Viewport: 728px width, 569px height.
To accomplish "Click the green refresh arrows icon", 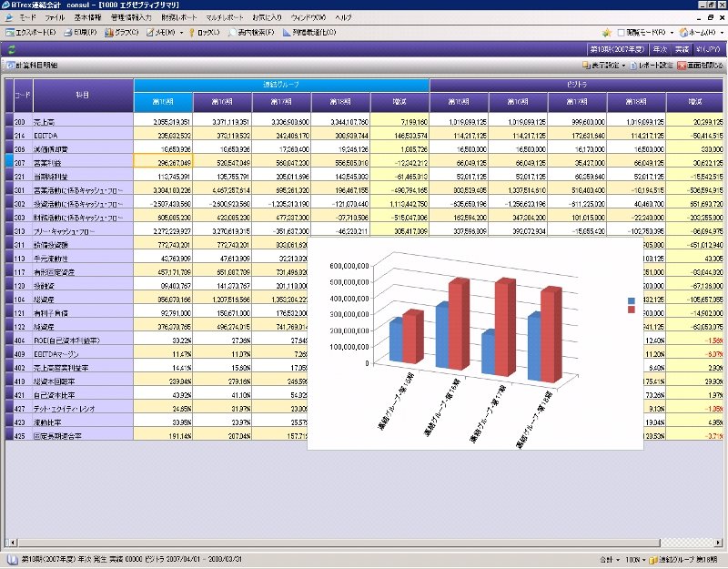I will tap(11, 50).
